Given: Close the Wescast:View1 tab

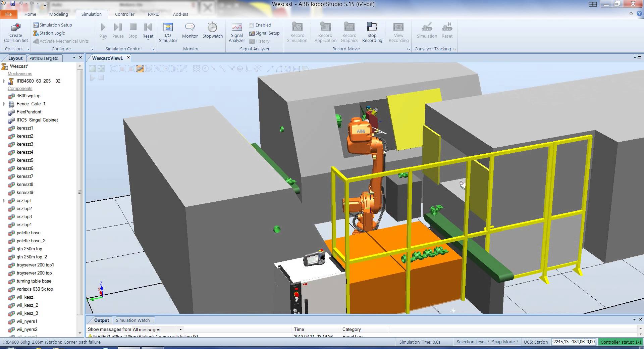Looking at the screenshot, I should tap(128, 58).
